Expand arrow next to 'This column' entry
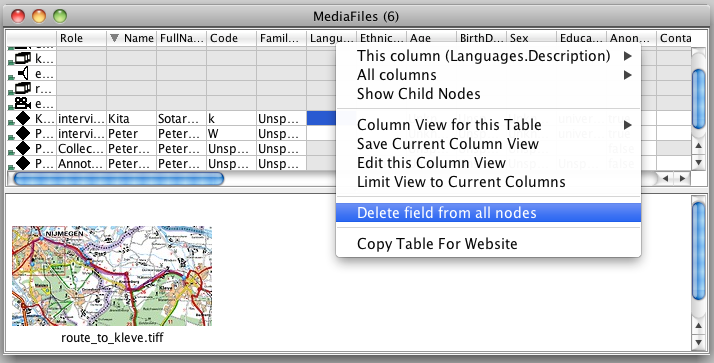714x363 pixels. (x=628, y=56)
